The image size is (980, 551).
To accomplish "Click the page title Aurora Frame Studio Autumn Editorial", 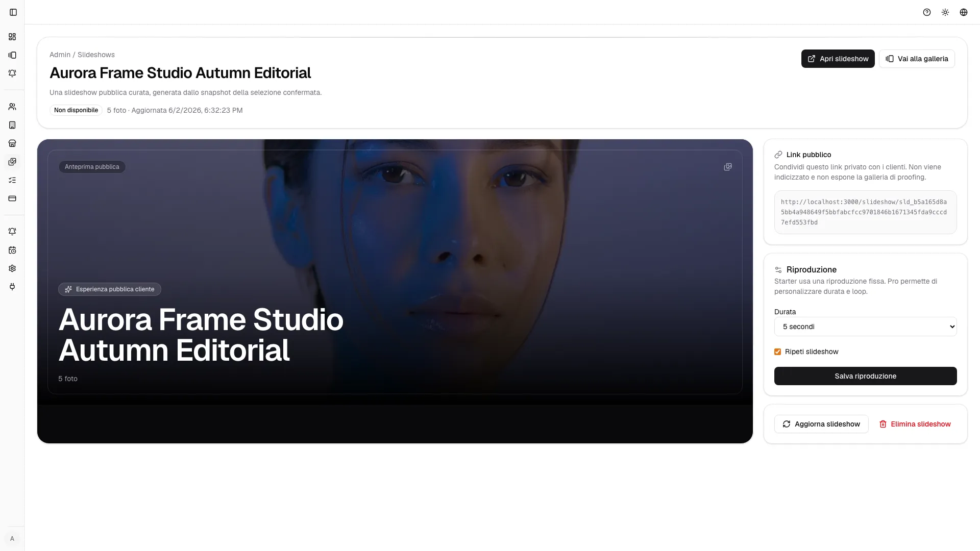I will click(180, 73).
